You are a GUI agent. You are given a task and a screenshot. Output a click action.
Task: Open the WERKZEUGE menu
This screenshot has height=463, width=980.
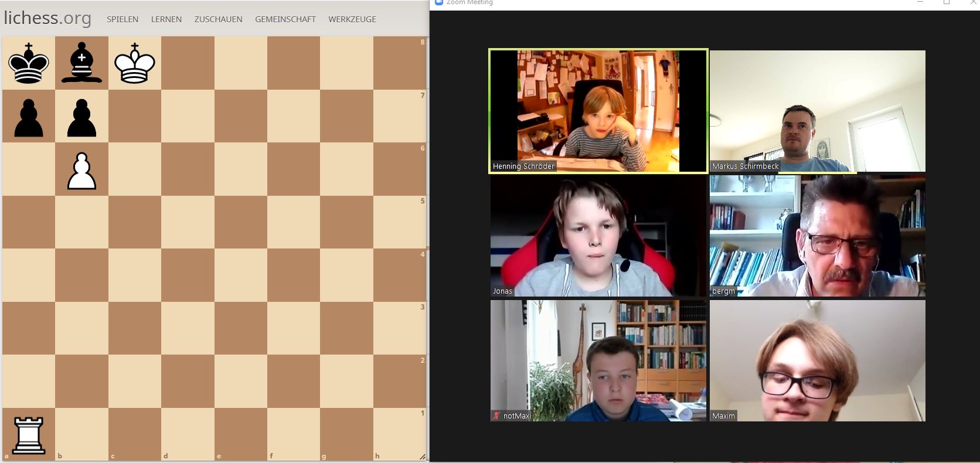pyautogui.click(x=352, y=19)
